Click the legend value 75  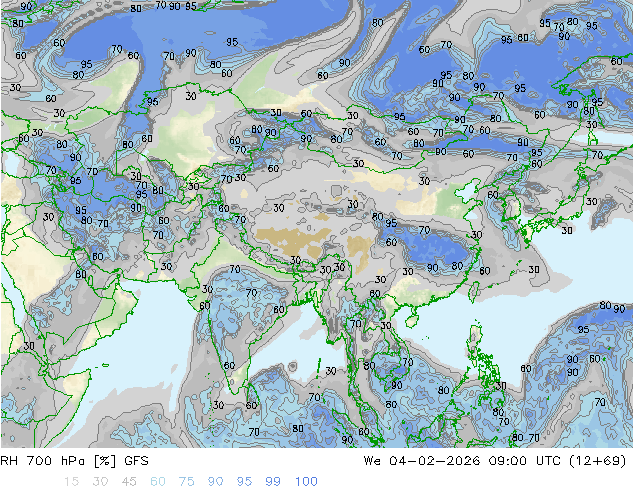coord(186,482)
